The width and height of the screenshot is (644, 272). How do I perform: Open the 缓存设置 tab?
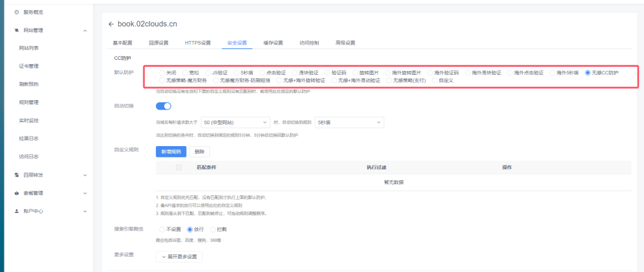click(x=273, y=43)
